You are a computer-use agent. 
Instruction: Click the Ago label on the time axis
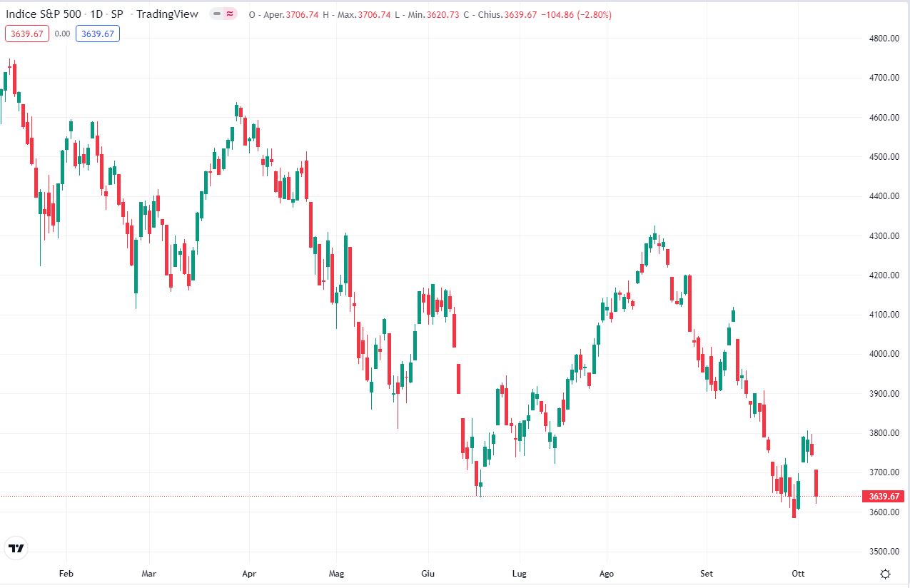tap(607, 573)
